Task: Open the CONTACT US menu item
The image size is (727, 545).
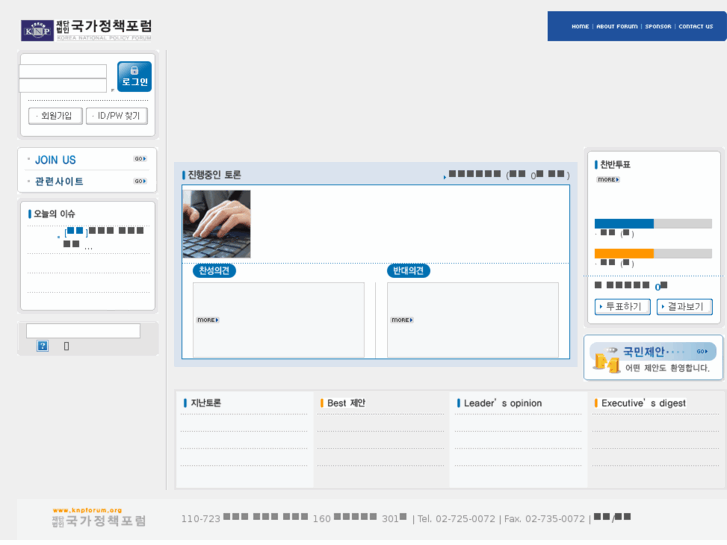Action: coord(695,26)
